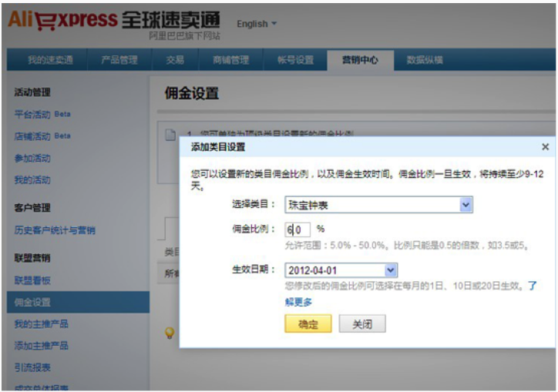Open the 商铺管理 tab
558x392 pixels.
tap(230, 60)
